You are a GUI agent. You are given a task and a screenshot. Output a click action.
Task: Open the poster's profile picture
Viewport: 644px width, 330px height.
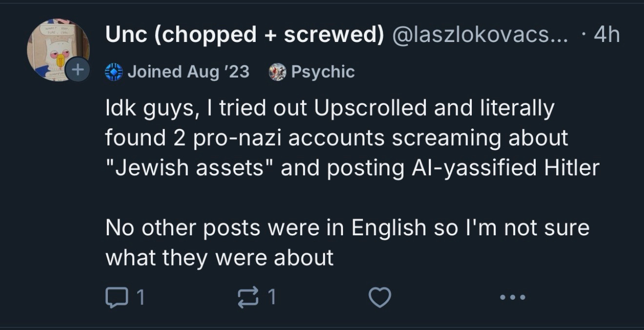[x=56, y=49]
